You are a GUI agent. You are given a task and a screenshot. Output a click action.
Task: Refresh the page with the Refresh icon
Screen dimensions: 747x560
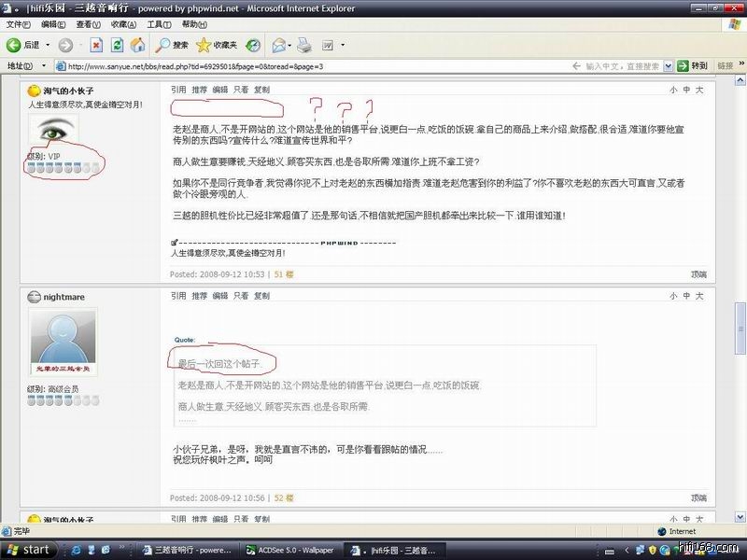click(117, 45)
